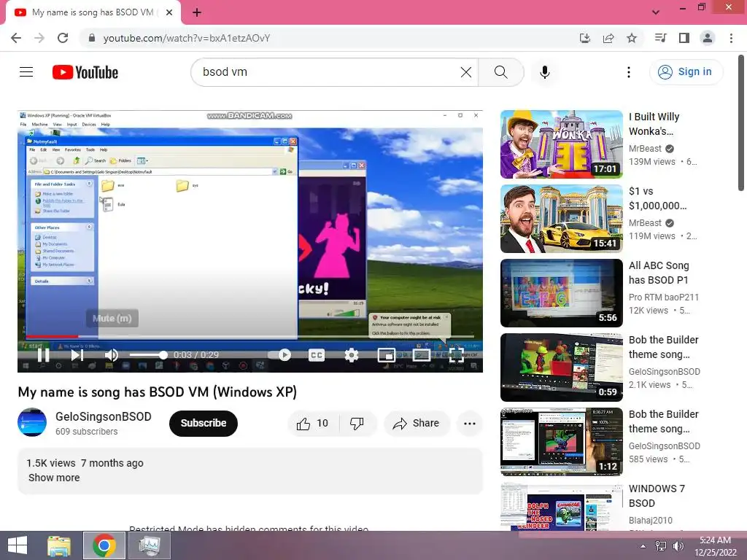Open media control icon in Chrome toolbar
The height and width of the screenshot is (560, 747).
pos(660,38)
